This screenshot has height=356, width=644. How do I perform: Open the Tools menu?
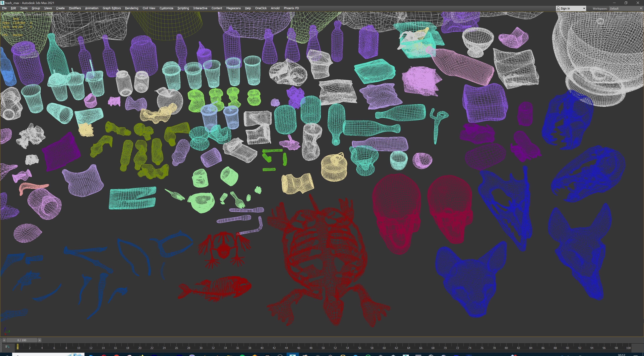pyautogui.click(x=24, y=8)
